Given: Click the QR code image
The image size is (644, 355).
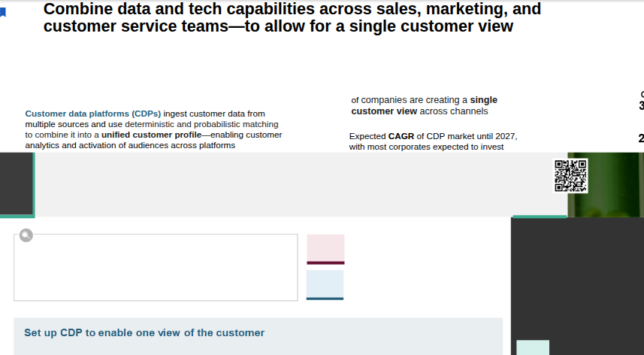Looking at the screenshot, I should tap(570, 176).
